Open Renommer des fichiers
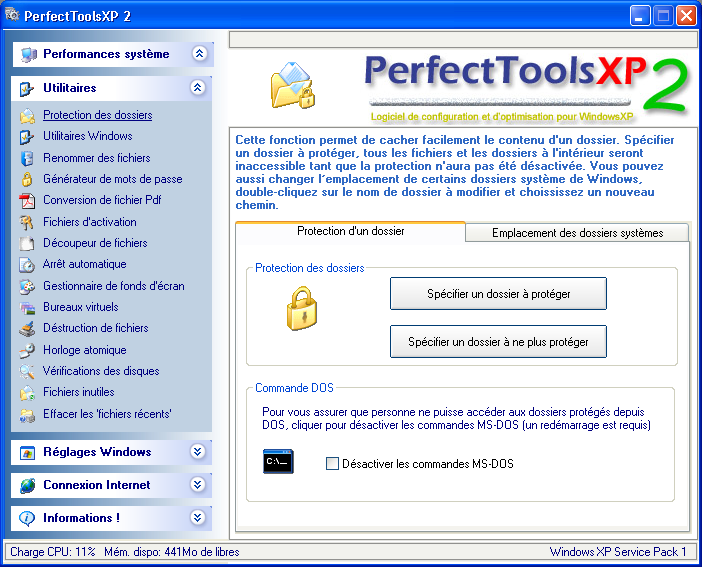702x567 pixels. click(97, 158)
